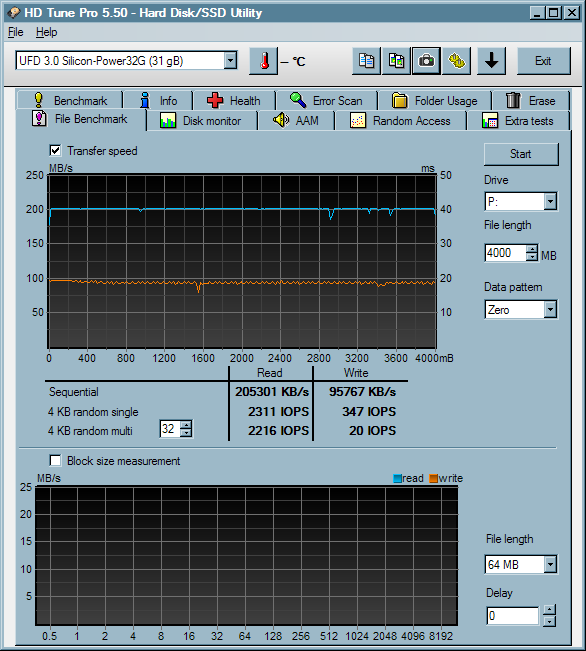Decrease the Delay value
The image size is (586, 651).
549,621
